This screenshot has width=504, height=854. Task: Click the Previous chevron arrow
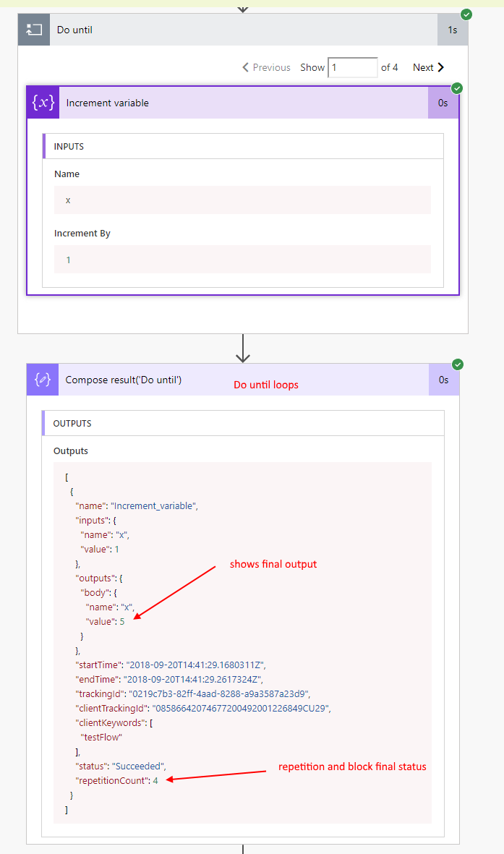(x=246, y=67)
